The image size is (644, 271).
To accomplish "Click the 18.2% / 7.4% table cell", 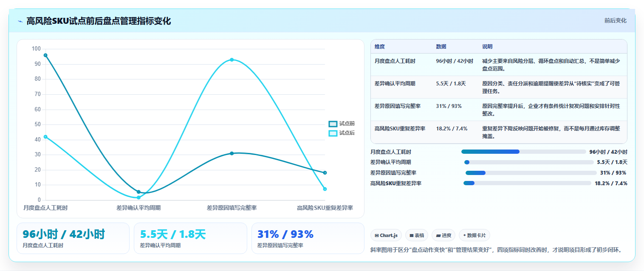I will click(452, 129).
